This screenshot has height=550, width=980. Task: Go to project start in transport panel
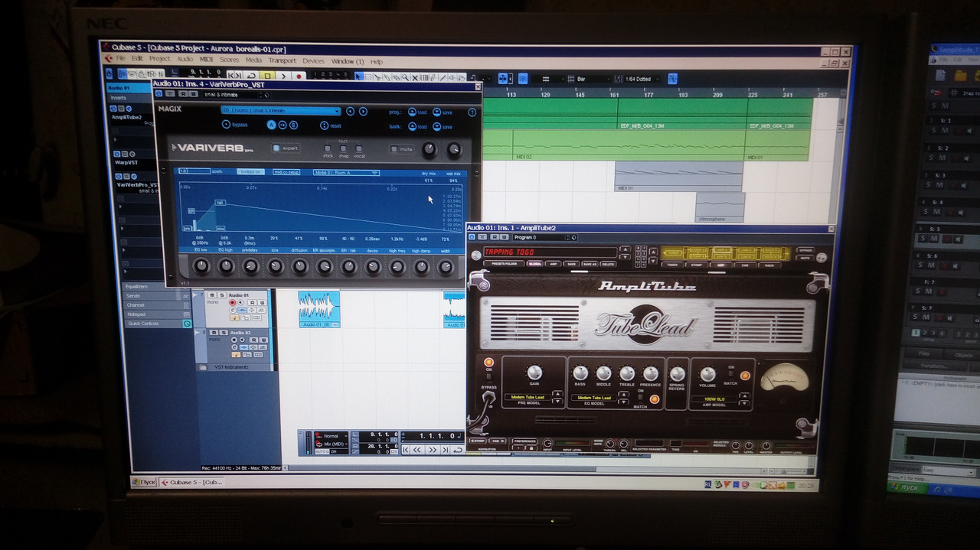click(x=407, y=450)
